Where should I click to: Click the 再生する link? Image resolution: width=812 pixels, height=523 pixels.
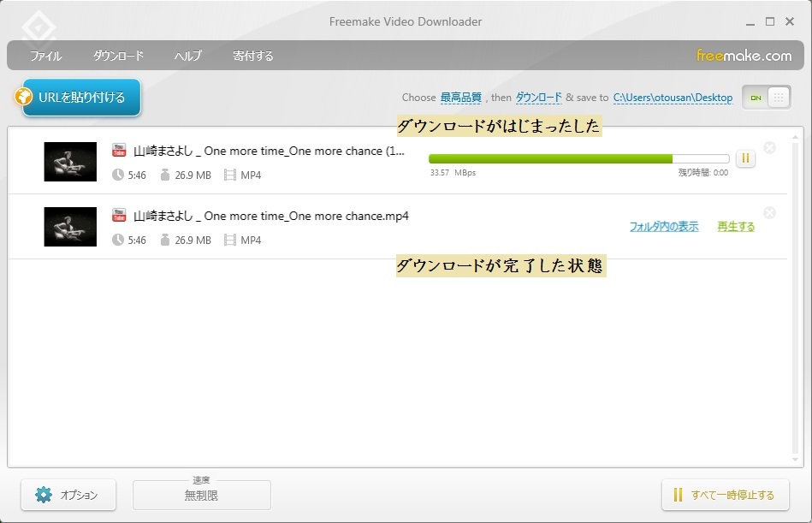pyautogui.click(x=736, y=226)
